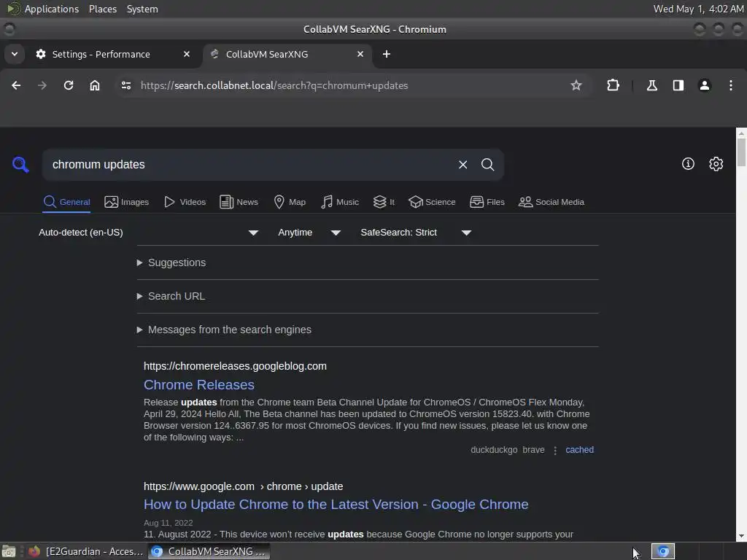Click show desktop icon in taskbar

pyautogui.click(x=9, y=551)
